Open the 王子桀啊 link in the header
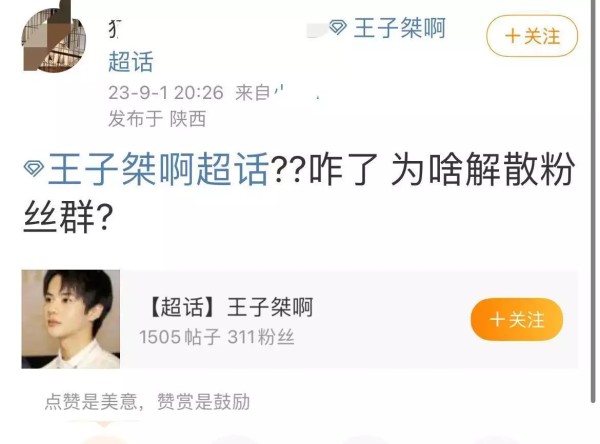The height and width of the screenshot is (444, 600). coord(399,28)
